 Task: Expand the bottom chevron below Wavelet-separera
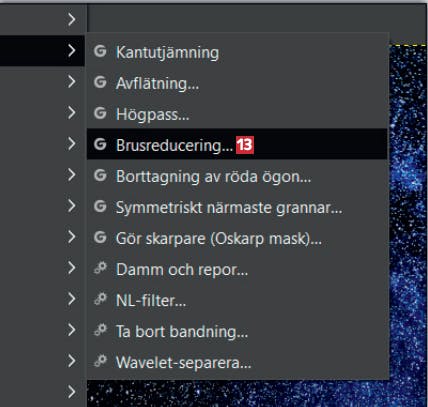pyautogui.click(x=71, y=392)
